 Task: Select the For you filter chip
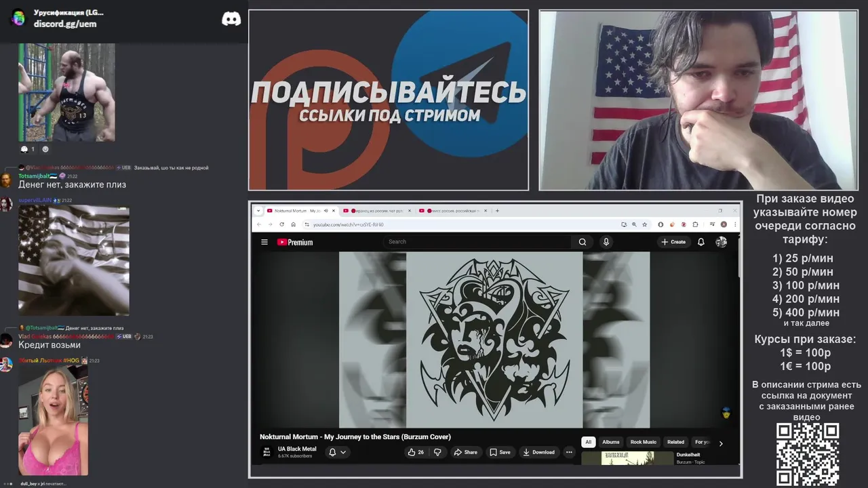[702, 442]
